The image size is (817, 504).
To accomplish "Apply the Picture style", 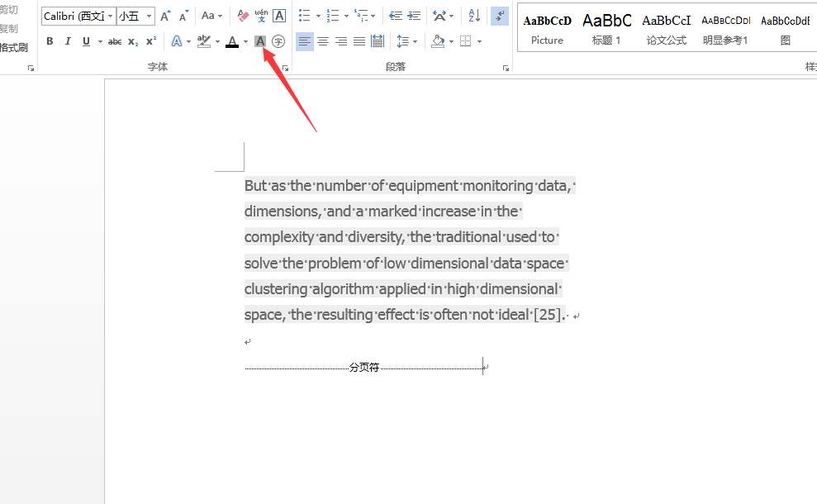I will coord(547,30).
